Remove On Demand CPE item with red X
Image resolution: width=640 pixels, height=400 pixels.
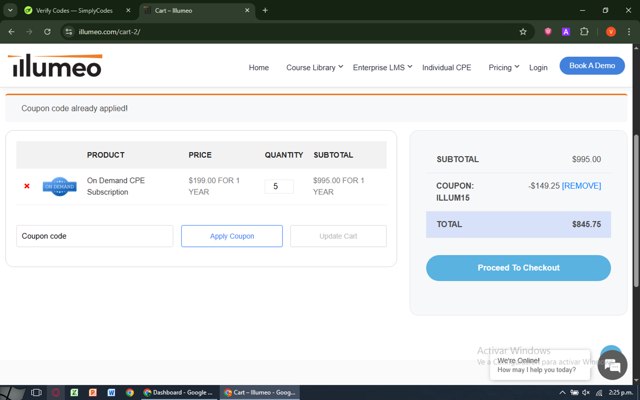pos(27,186)
